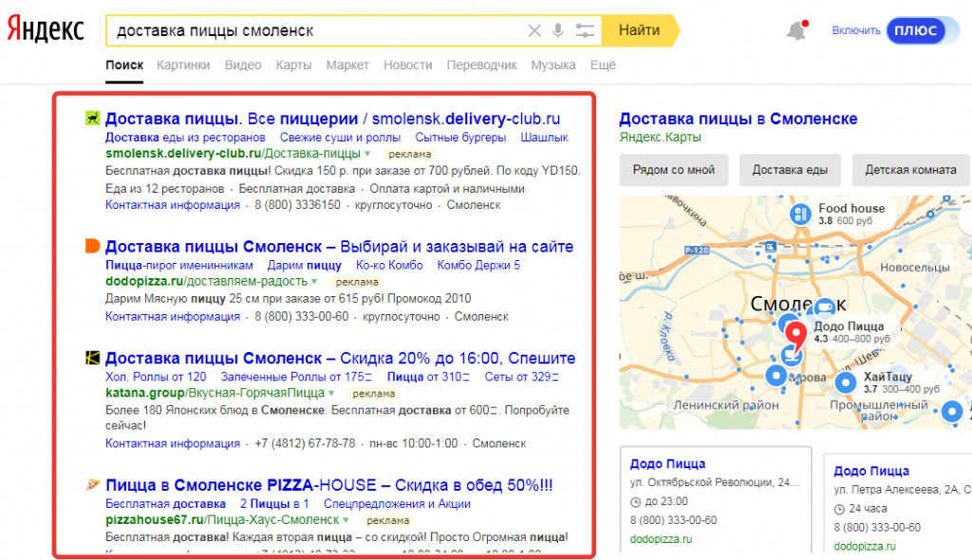972x560 pixels.
Task: Click the Delivery Club favicon
Action: tap(92, 118)
